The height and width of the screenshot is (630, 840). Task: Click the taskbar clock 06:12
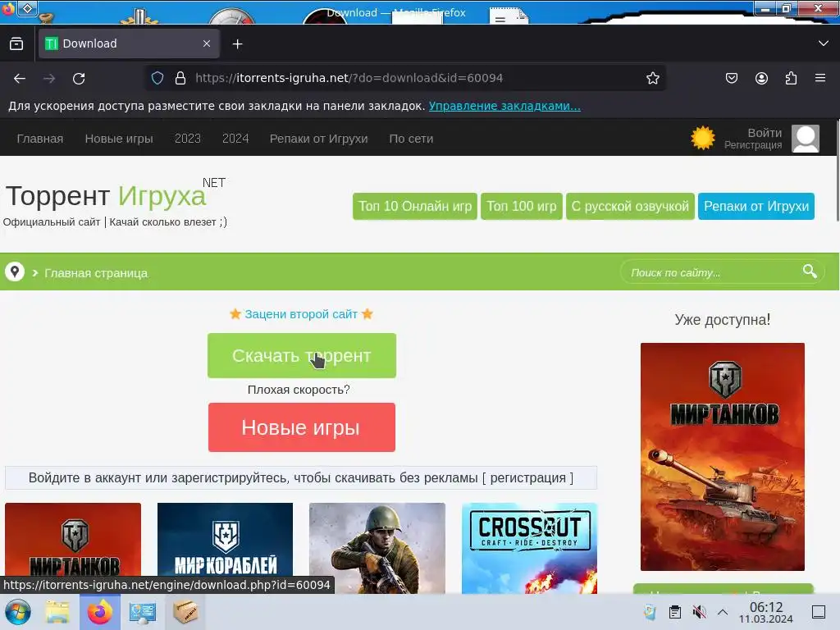click(x=765, y=612)
